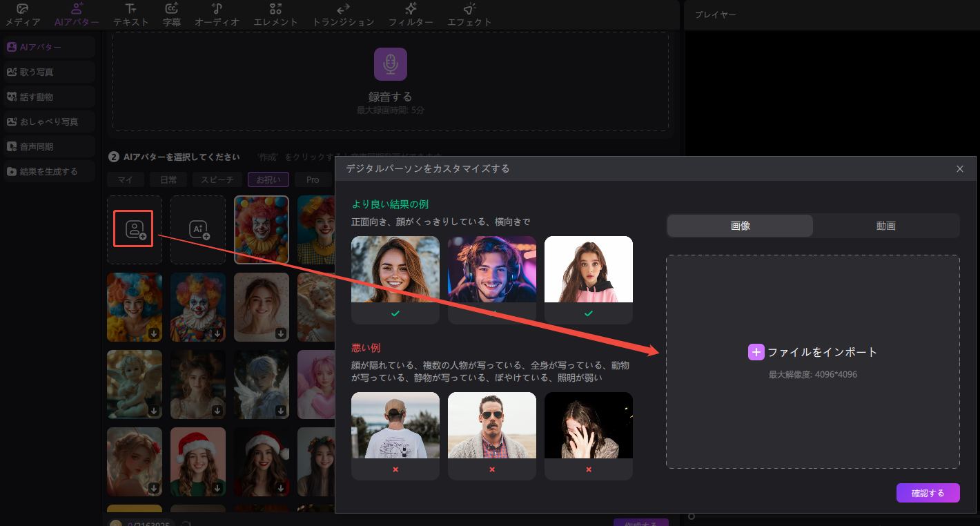Screen dimensions: 980x526
Task: Download the girl with red hair flowers avatar
Action: (x=154, y=488)
